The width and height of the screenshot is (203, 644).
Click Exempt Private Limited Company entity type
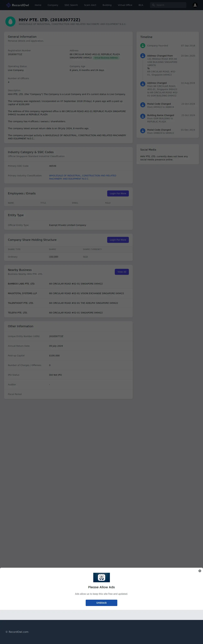click(67, 225)
